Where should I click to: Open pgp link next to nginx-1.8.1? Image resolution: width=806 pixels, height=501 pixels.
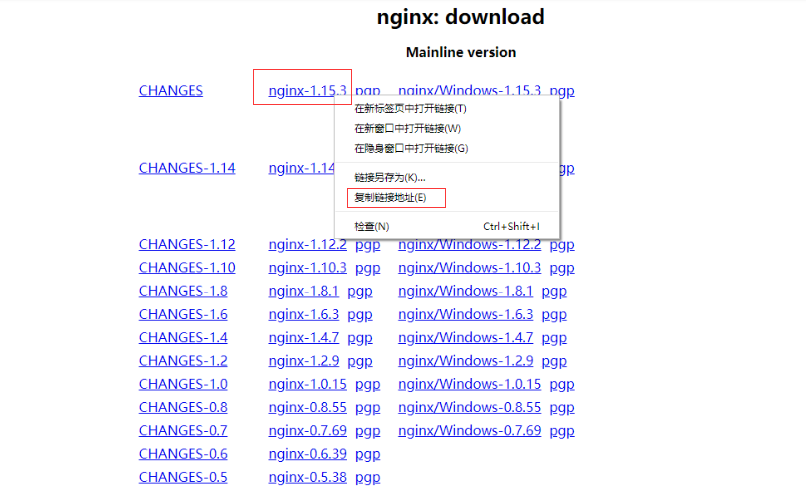[360, 292]
